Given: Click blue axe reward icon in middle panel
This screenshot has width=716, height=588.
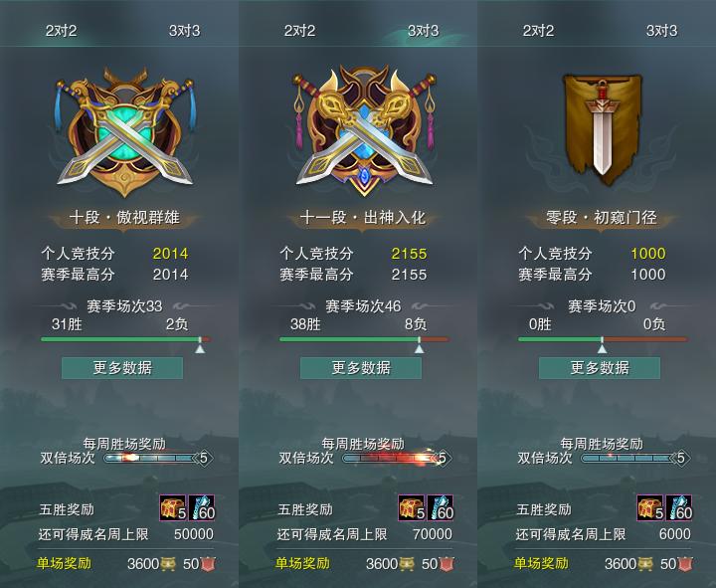Looking at the screenshot, I should coord(441,508).
